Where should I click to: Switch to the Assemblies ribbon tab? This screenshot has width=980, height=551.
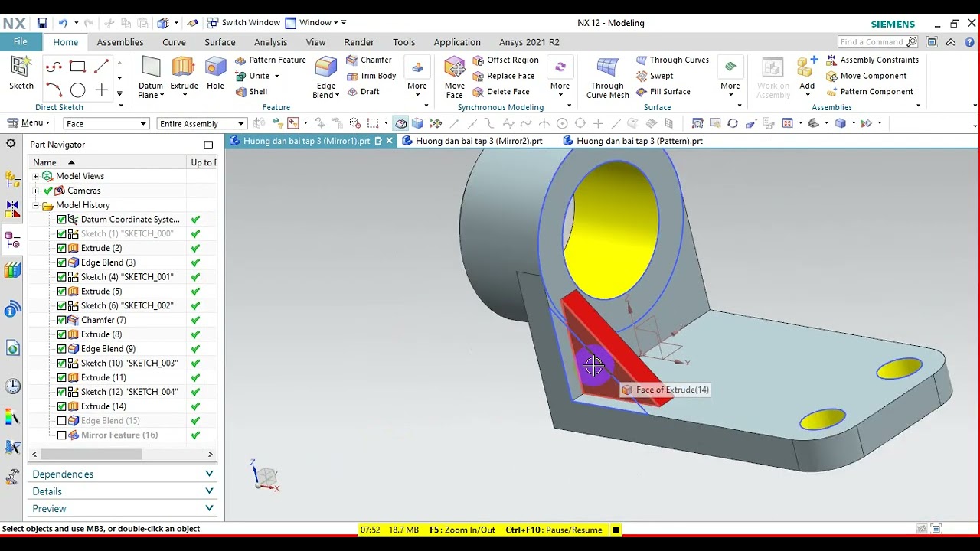tap(120, 42)
